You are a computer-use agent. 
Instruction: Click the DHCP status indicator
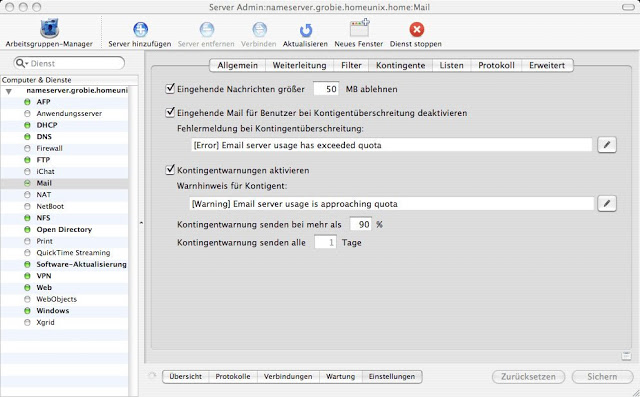(x=27, y=125)
